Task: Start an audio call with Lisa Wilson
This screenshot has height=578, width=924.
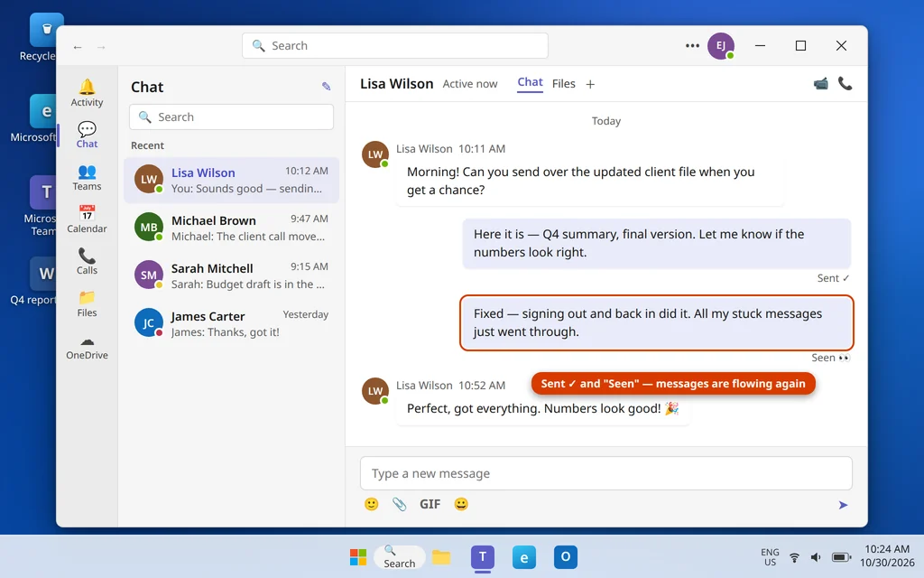Action: click(x=845, y=84)
